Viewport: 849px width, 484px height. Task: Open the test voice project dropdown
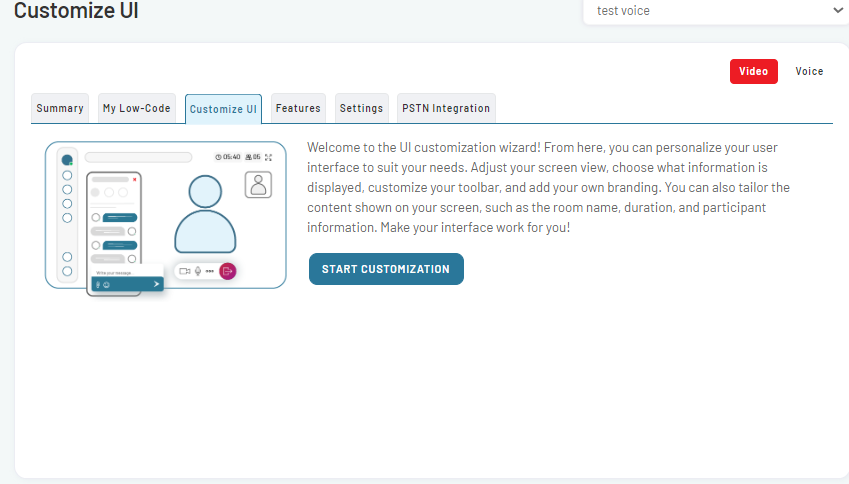(x=716, y=11)
